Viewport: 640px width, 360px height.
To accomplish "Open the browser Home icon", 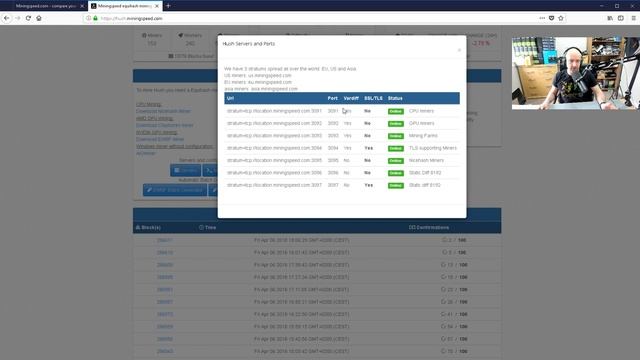I will tap(39, 18).
